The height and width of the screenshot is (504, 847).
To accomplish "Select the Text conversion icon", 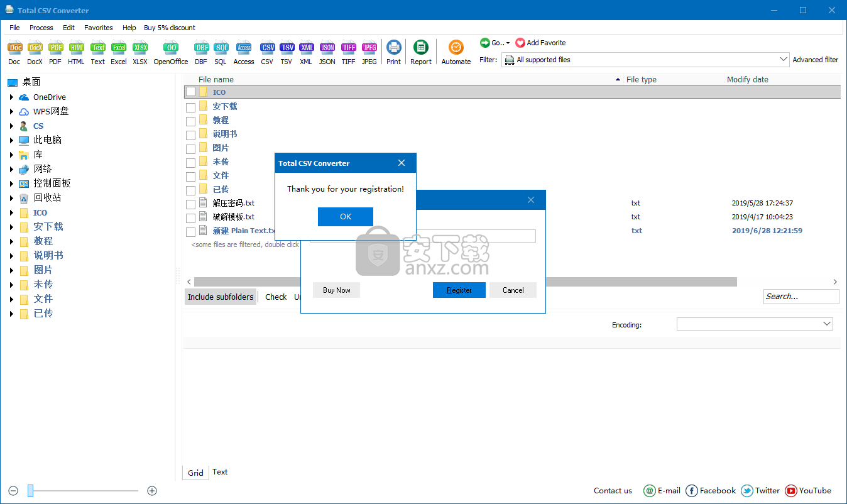I will 98,48.
